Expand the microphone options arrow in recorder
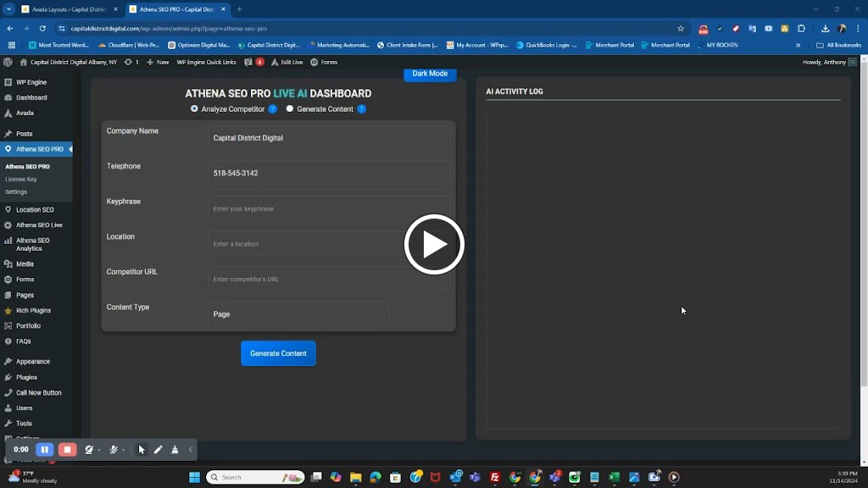 (124, 451)
